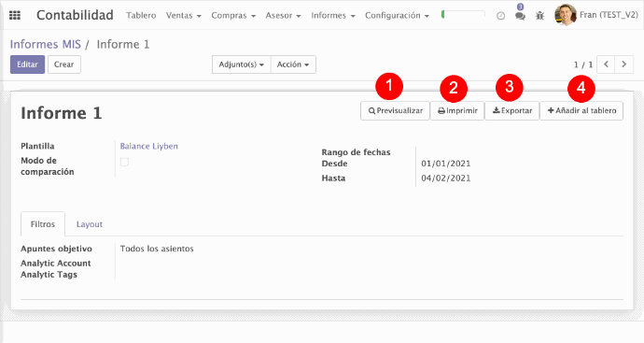Click the 1 / 1 pager counter

583,64
